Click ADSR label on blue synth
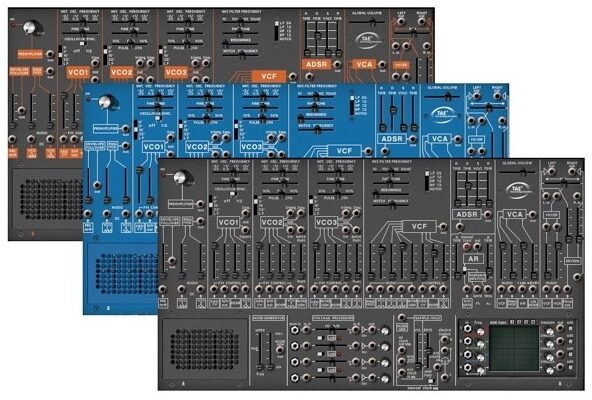This screenshot has width=592, height=400. (x=392, y=139)
